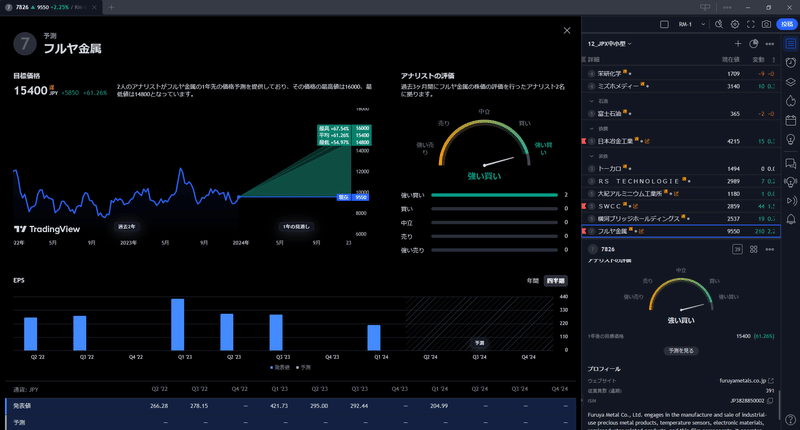Collapse the 鉄鋼 section in watchlist

coord(591,129)
